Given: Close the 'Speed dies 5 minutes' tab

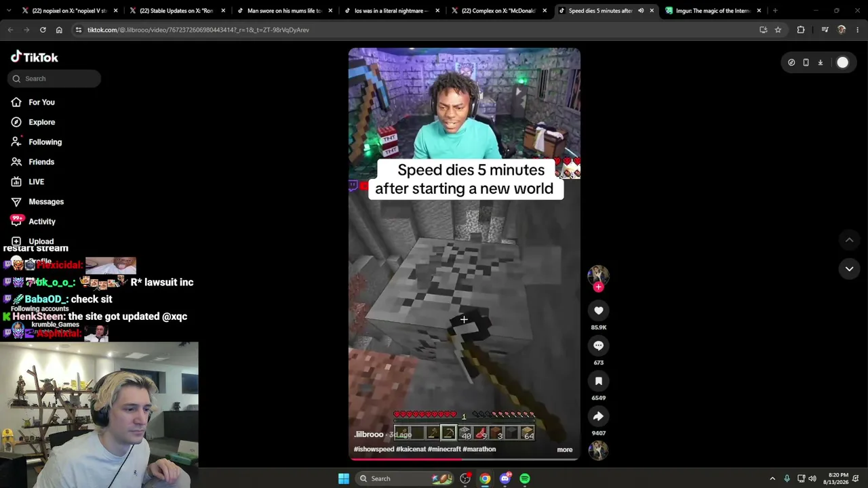Looking at the screenshot, I should [x=652, y=11].
